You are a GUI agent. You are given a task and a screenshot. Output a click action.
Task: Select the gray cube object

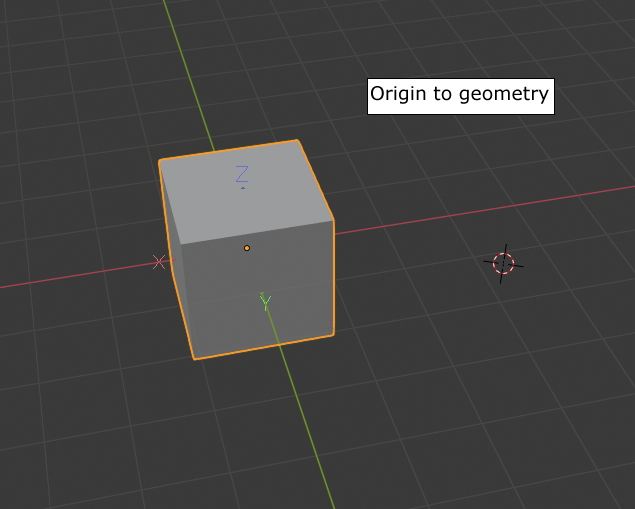247,249
